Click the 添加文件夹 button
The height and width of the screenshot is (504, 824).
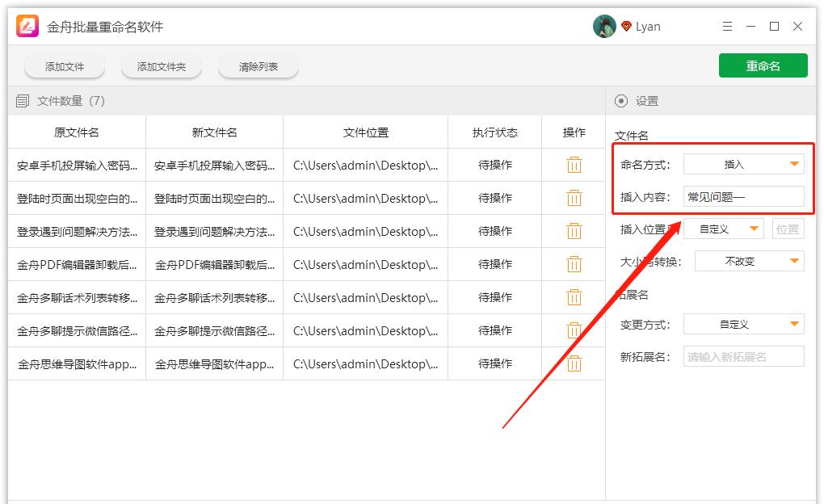(162, 67)
